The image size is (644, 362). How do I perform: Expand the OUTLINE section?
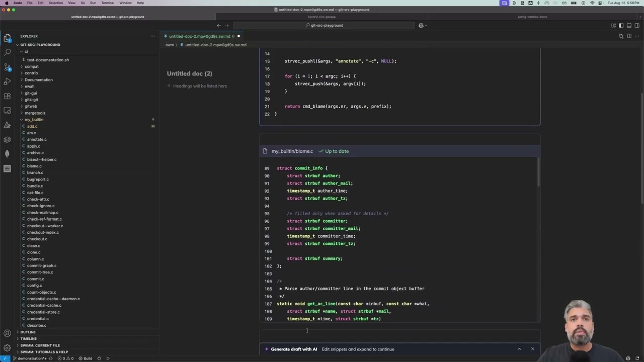click(x=28, y=332)
